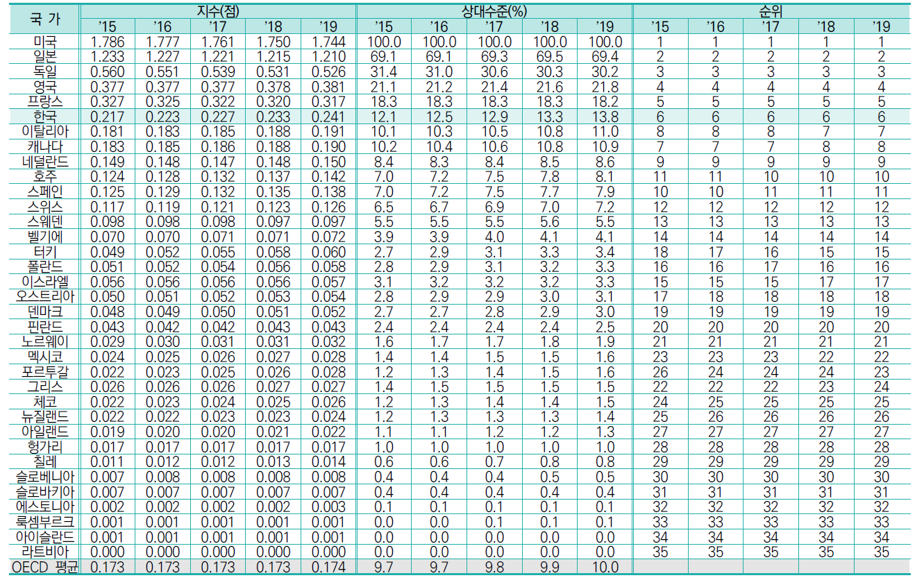
Task: Select the 체코 country cell
Action: coord(44,402)
